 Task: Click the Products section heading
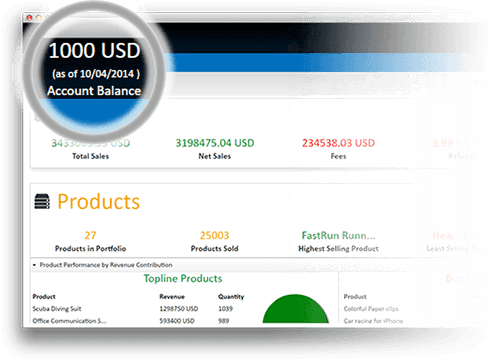click(x=98, y=202)
